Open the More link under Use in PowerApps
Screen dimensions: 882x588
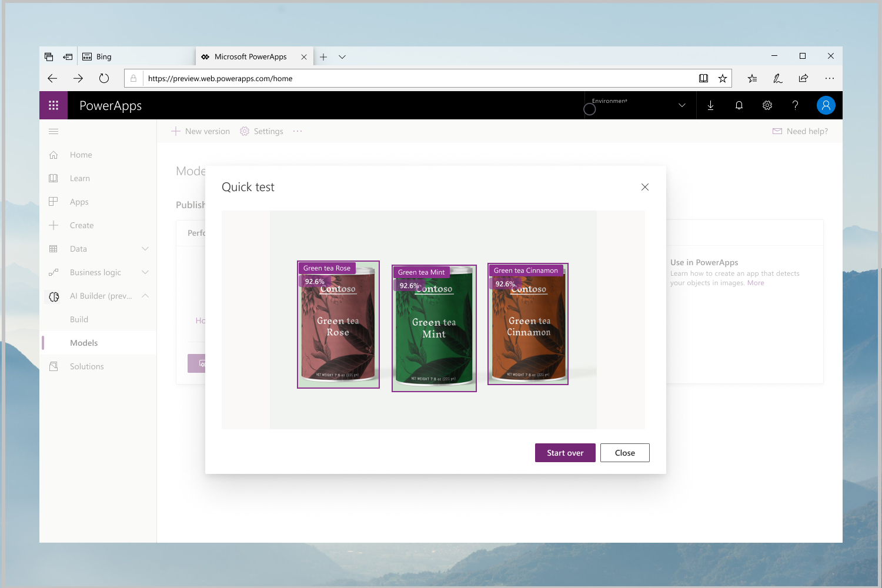(756, 282)
